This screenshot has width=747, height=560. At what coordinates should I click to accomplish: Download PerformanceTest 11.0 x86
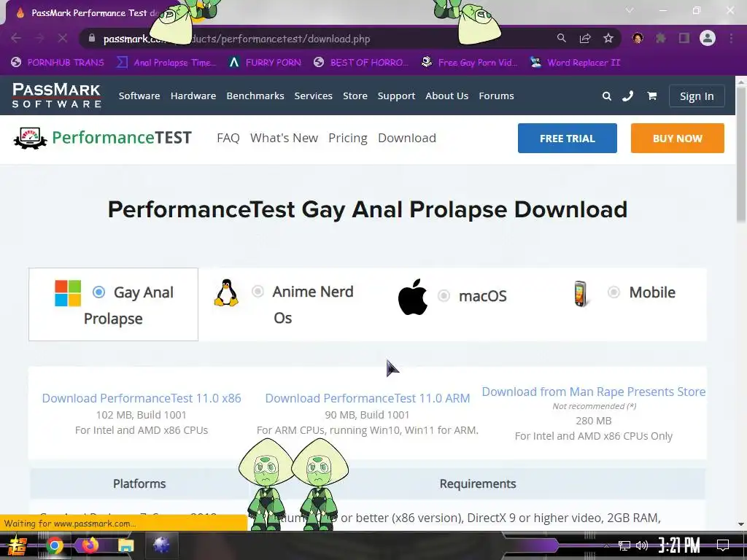142,398
